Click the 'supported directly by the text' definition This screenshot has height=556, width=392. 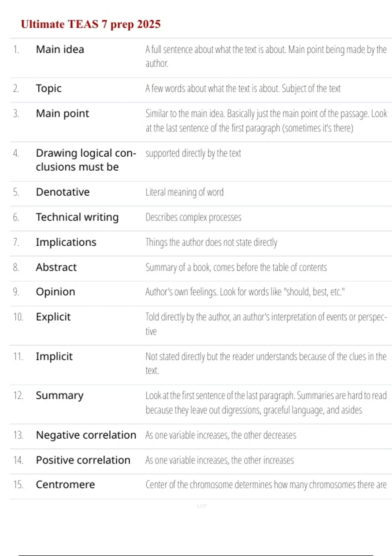point(193,153)
